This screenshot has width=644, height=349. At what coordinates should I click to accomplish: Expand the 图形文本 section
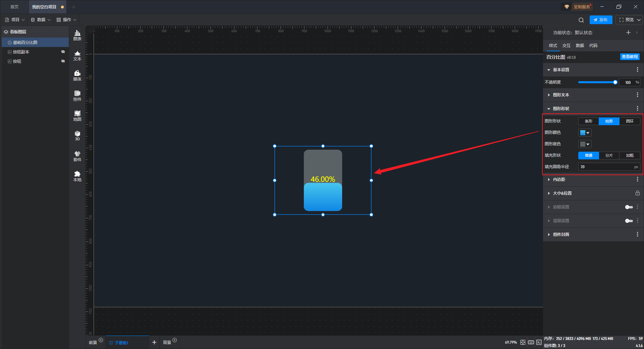click(549, 95)
